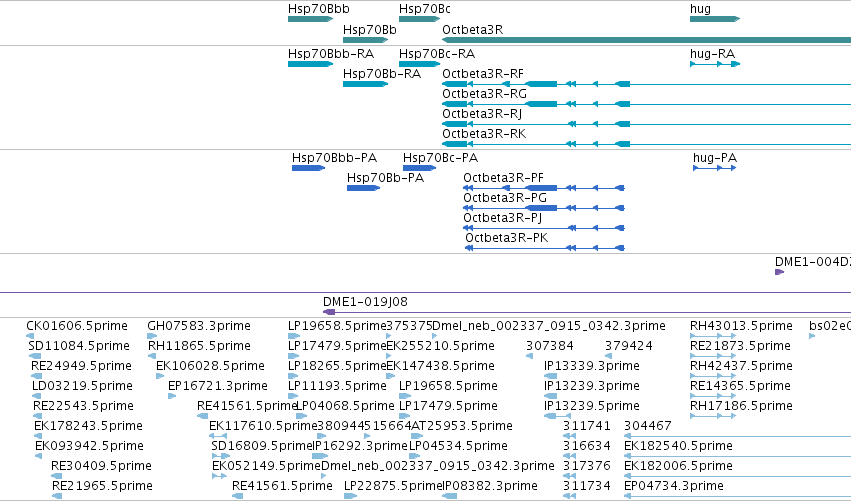Select the Hsp70Bb-RA transcript label

click(382, 74)
